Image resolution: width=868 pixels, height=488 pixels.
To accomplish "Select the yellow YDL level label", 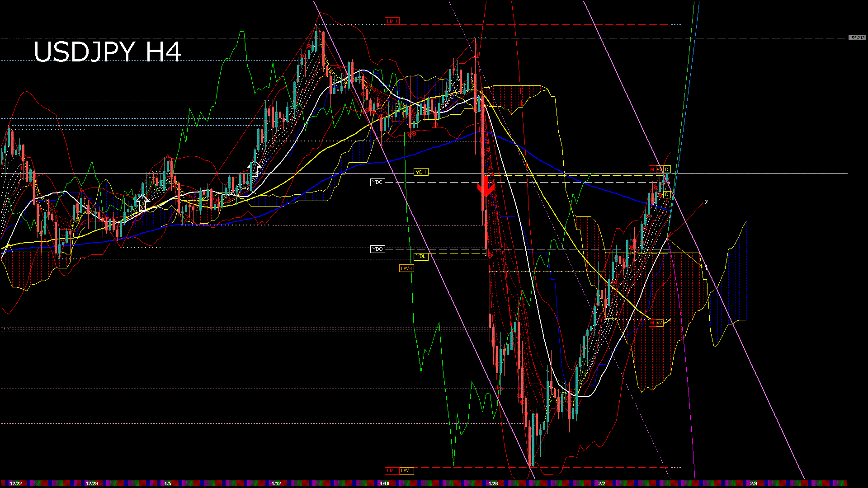I will (420, 256).
